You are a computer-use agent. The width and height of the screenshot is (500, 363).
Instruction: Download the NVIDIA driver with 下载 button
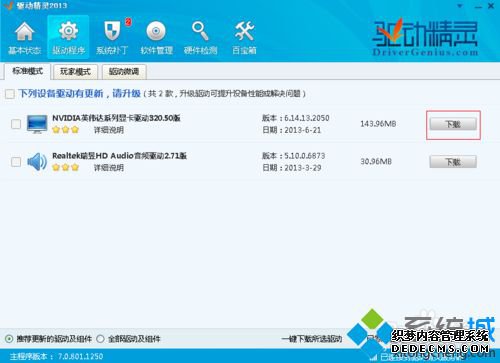(453, 124)
